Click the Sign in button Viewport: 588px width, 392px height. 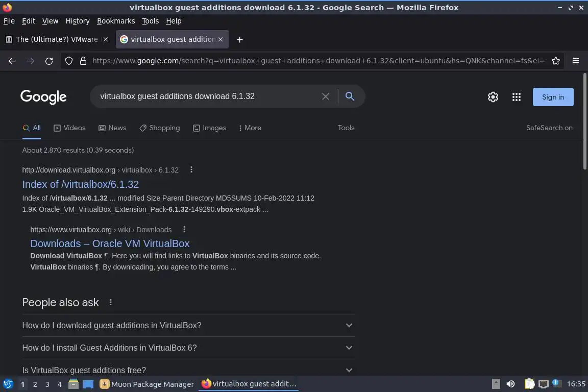(x=553, y=97)
